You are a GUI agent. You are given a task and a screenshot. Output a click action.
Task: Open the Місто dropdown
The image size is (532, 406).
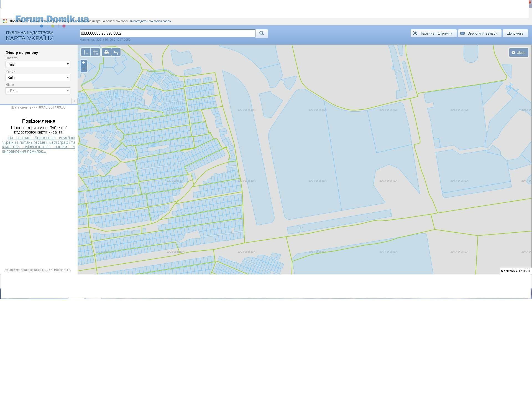tap(38, 91)
